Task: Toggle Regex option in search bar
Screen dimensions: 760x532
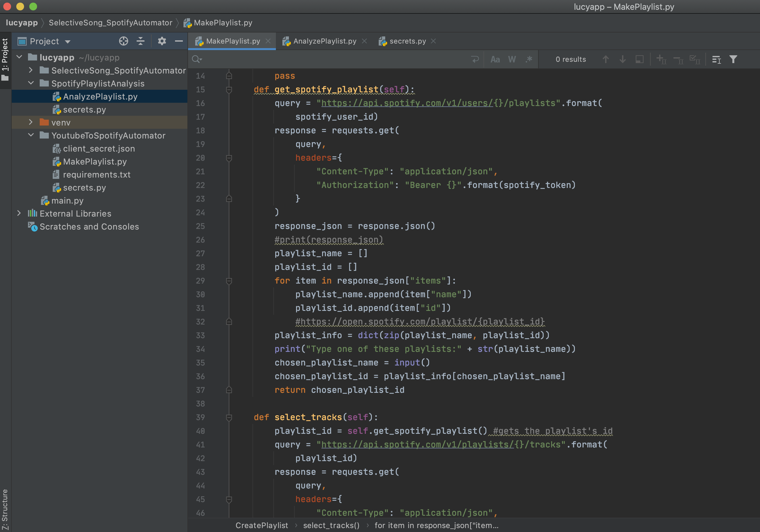Action: 529,59
